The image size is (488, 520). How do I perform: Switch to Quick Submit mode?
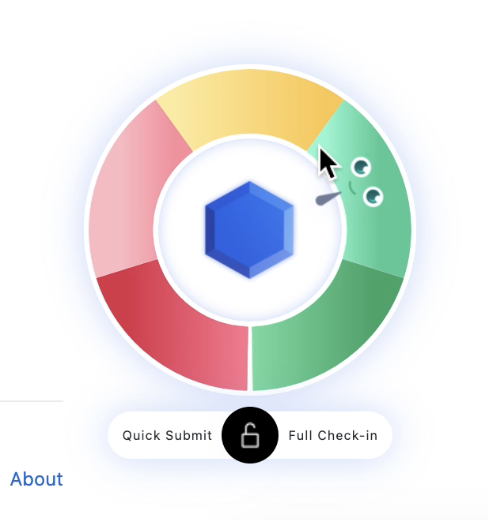coord(167,435)
